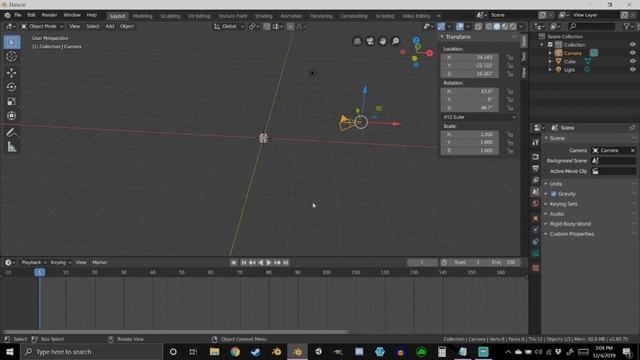Play the animation forward
The width and height of the screenshot is (640, 360).
coord(269,262)
